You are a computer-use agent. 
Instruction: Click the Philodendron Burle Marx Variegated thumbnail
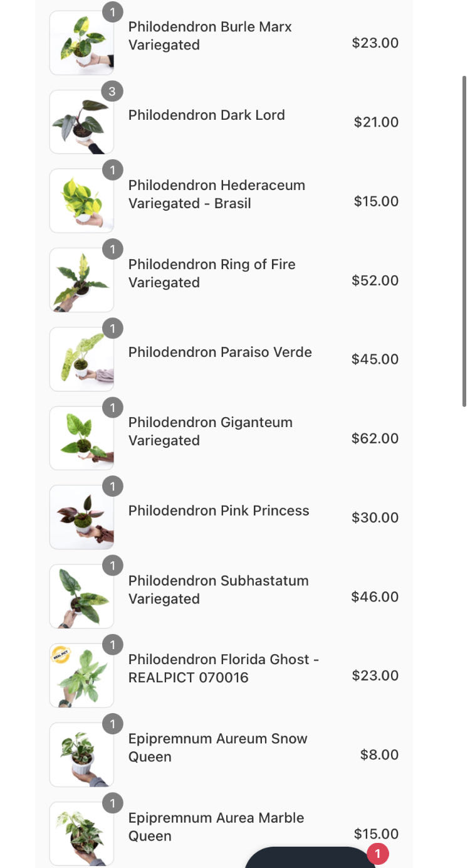(81, 43)
